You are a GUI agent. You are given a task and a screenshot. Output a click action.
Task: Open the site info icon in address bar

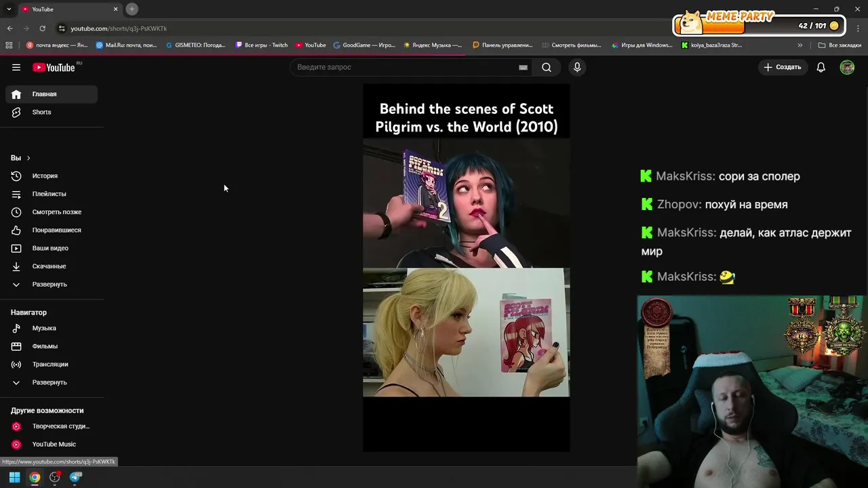(x=62, y=28)
